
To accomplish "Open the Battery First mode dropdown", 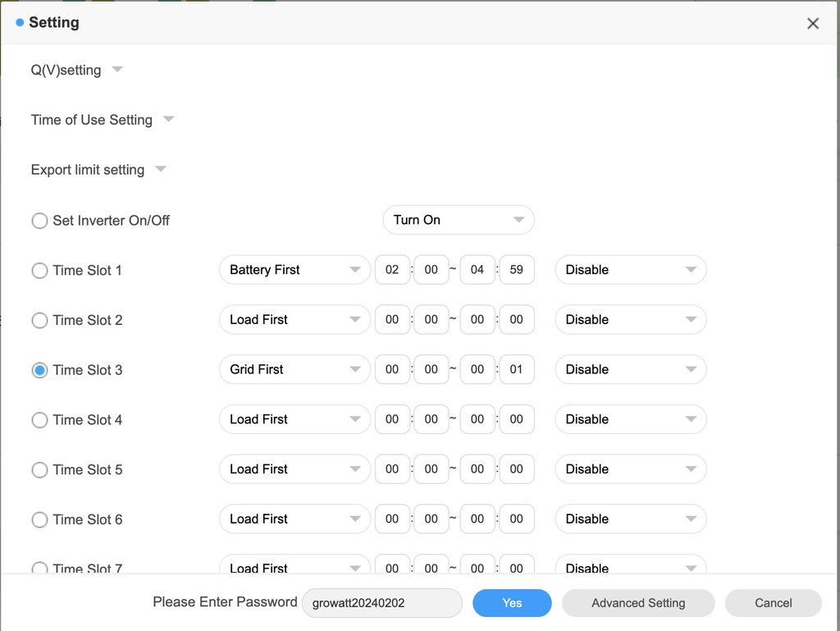I will tap(294, 270).
